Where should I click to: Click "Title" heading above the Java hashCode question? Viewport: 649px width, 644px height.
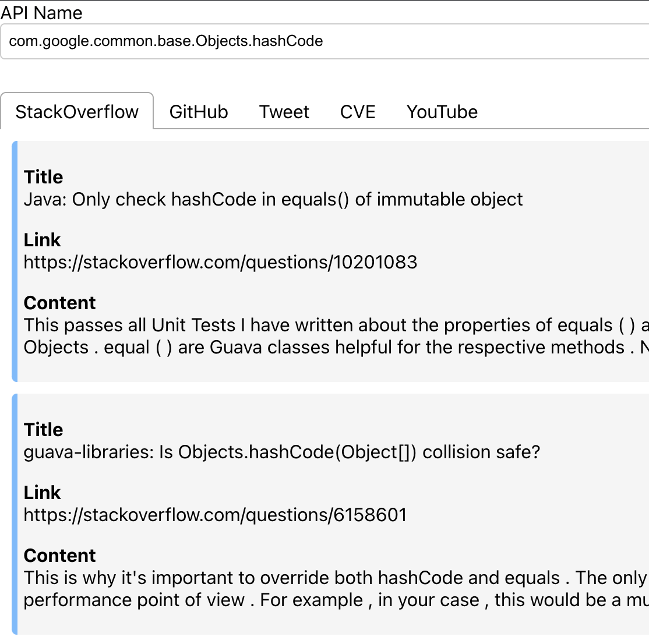click(x=44, y=177)
